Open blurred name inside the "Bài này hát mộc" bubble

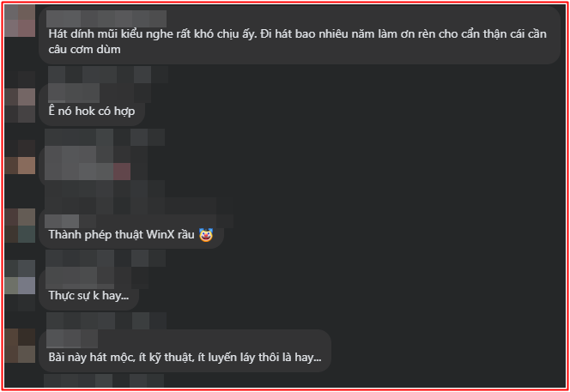(x=72, y=340)
